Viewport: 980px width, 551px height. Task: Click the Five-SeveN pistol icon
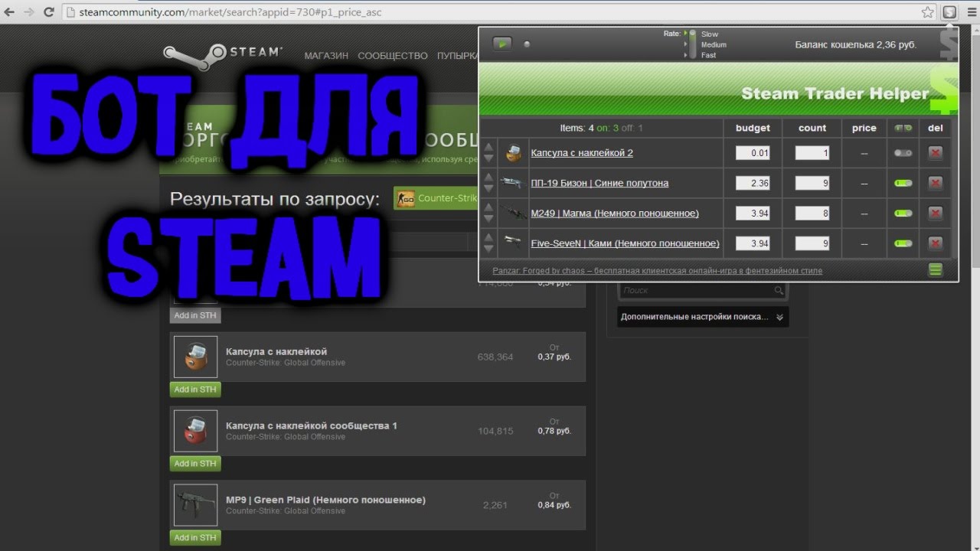(512, 243)
